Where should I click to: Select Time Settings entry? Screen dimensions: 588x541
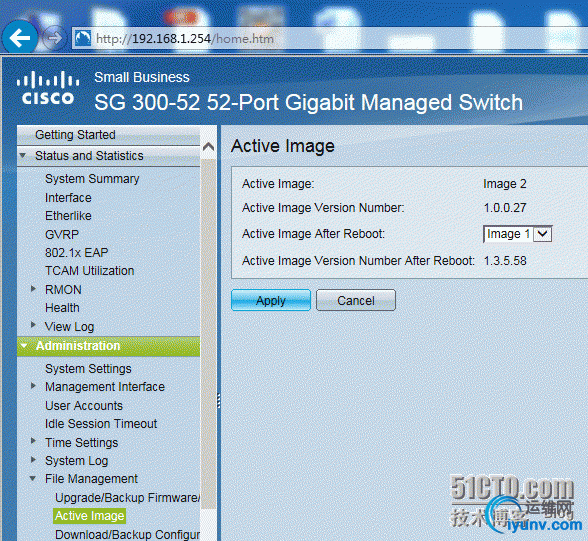(81, 442)
